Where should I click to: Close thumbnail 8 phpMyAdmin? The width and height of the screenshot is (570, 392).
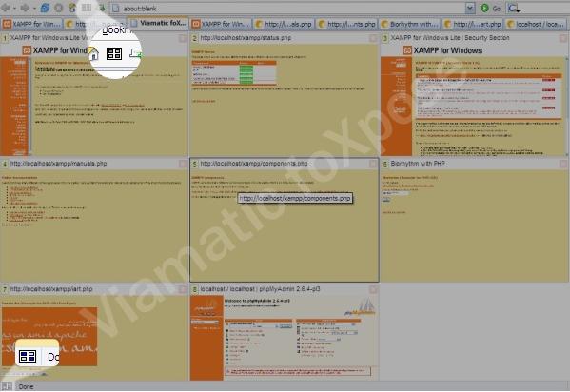tap(373, 289)
